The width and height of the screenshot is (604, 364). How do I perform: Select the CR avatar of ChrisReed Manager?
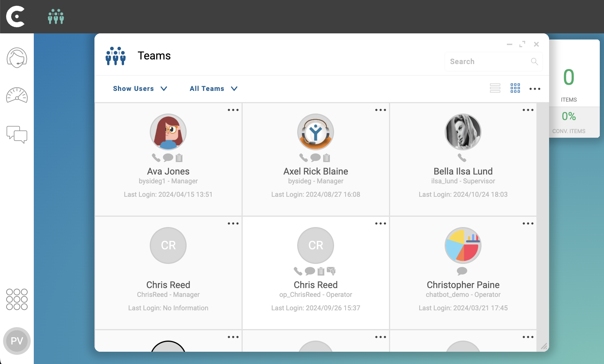(168, 245)
